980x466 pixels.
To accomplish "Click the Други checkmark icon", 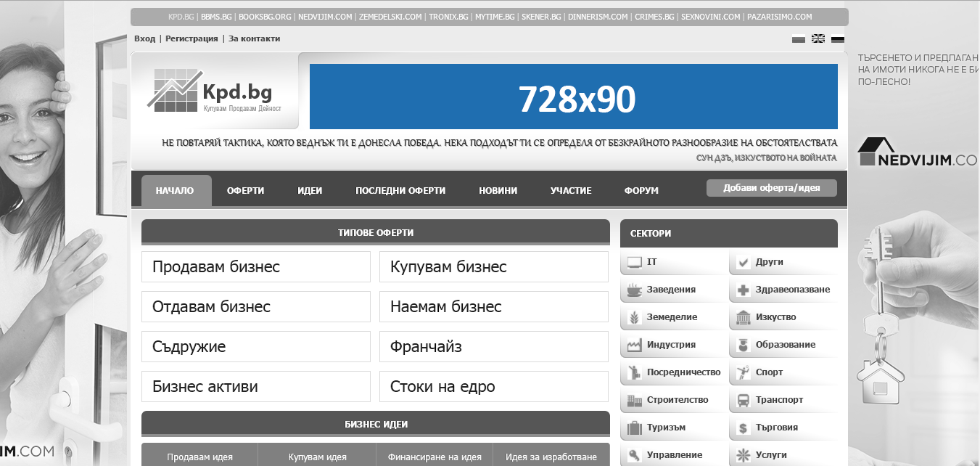I will point(744,262).
